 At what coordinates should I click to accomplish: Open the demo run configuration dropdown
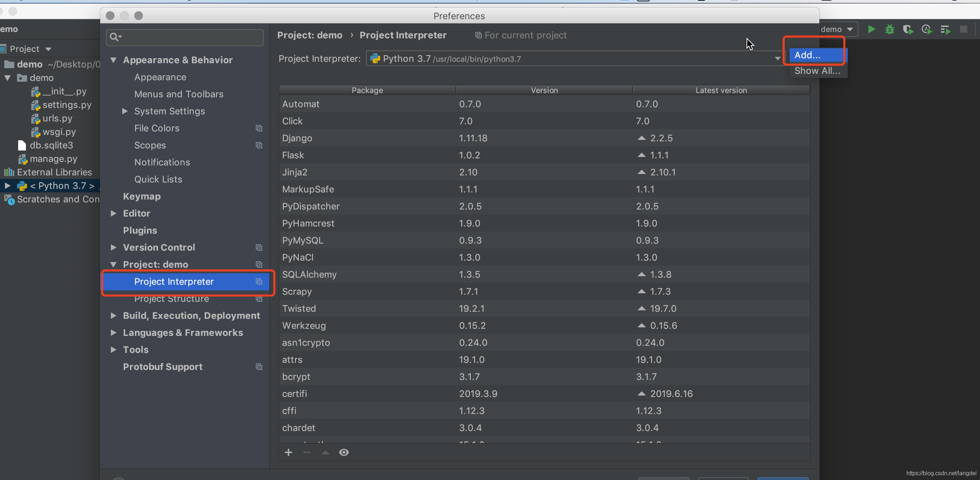pos(850,29)
